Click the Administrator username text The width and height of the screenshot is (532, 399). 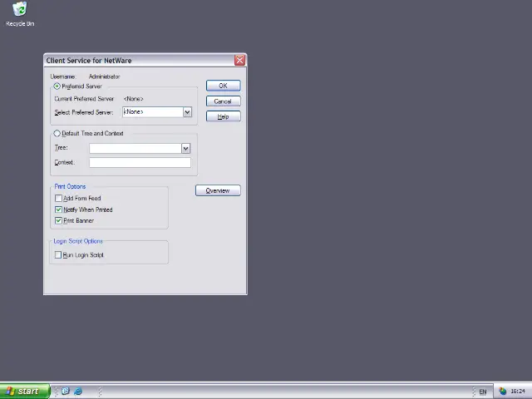(x=104, y=76)
